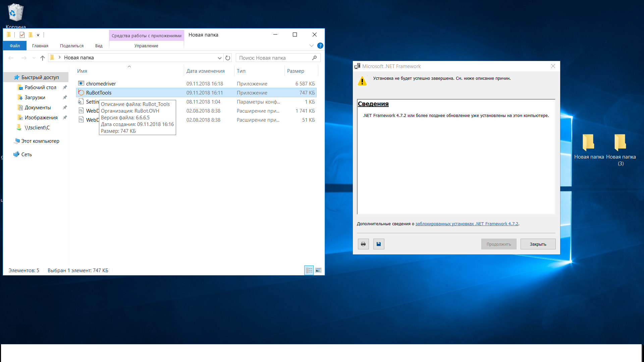Viewport: 644px width, 362px height.
Task: Click the Properties checkmark quick access icon
Action: (x=22, y=35)
